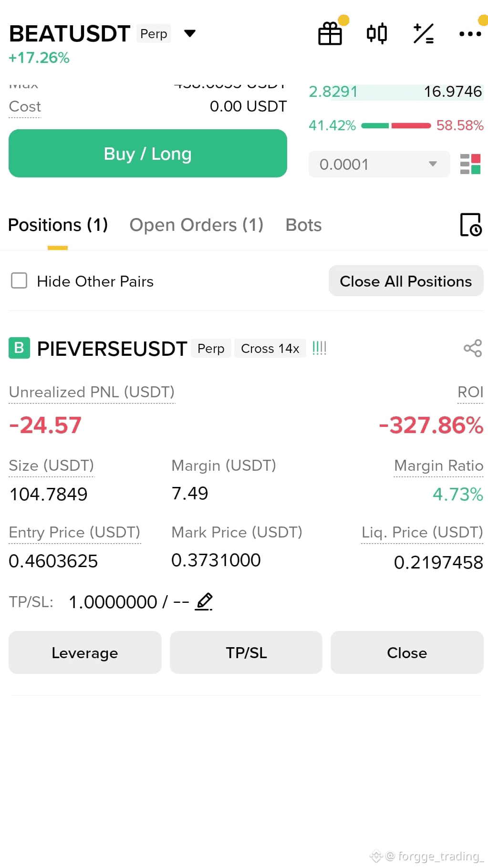The height and width of the screenshot is (868, 488).
Task: Expand the BEATUSDT pair selector arrow
Action: (x=190, y=33)
